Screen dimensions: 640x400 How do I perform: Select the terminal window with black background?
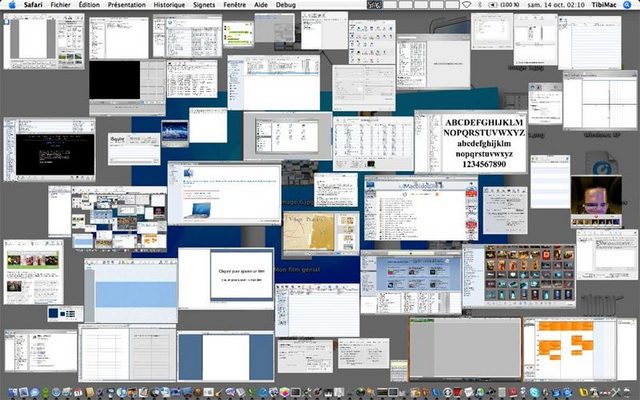click(49, 149)
